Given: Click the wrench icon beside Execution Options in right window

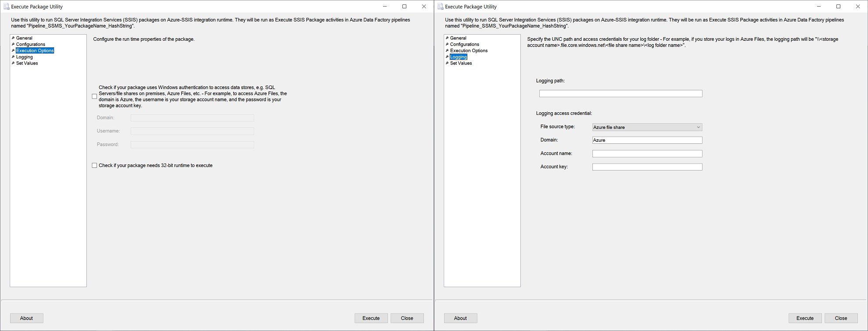Looking at the screenshot, I should click(447, 50).
